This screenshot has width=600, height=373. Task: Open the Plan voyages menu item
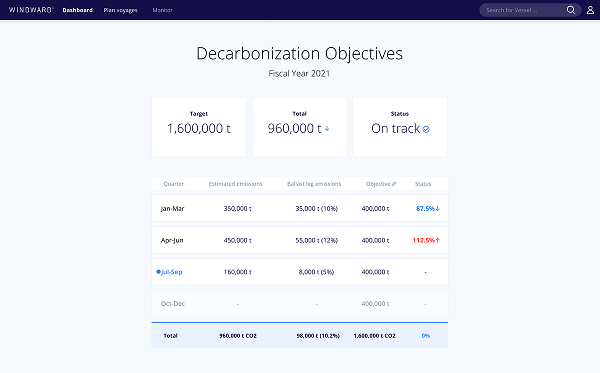(121, 10)
